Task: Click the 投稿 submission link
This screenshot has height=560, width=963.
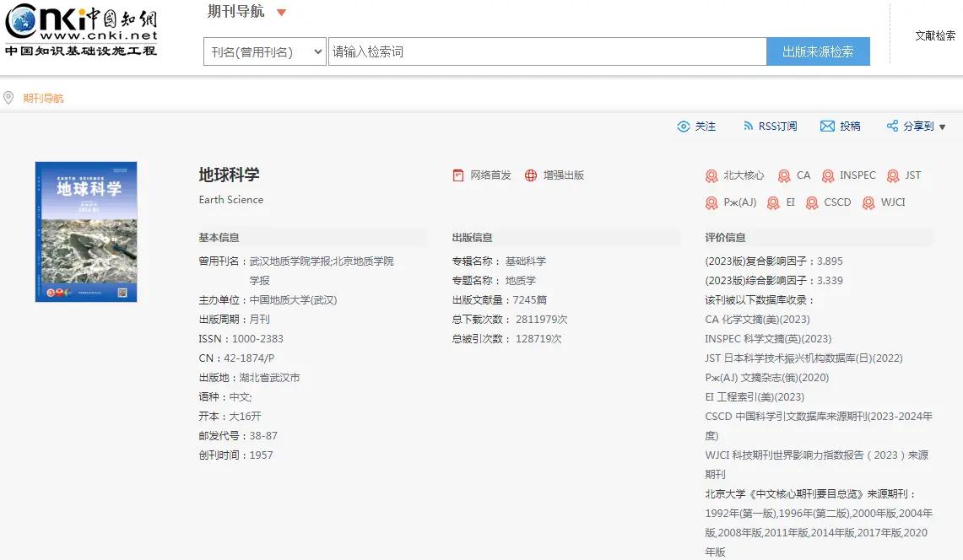Action: click(850, 126)
